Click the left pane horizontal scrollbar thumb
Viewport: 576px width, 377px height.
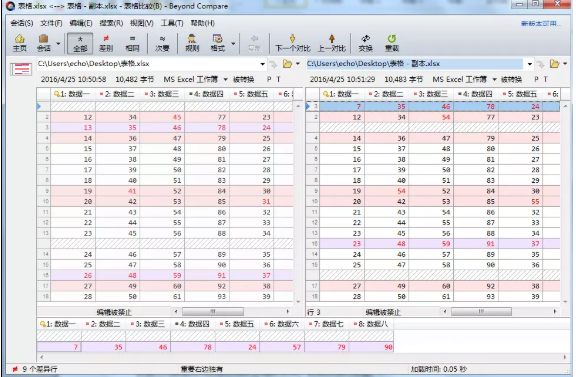tap(213, 312)
